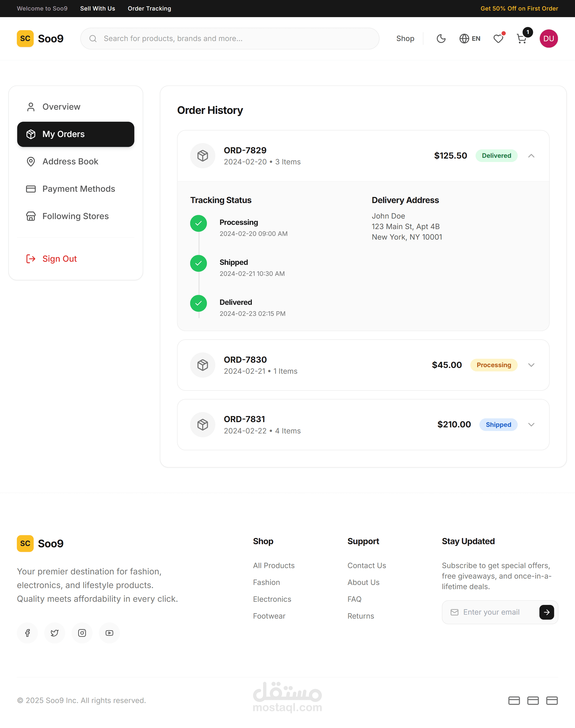Collapse the ORD-7829 order details
The image size is (575, 728).
pos(531,156)
